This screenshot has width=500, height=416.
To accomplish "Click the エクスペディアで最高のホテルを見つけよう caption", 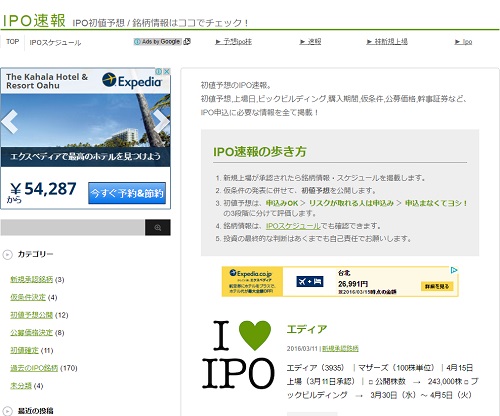I will 86,156.
